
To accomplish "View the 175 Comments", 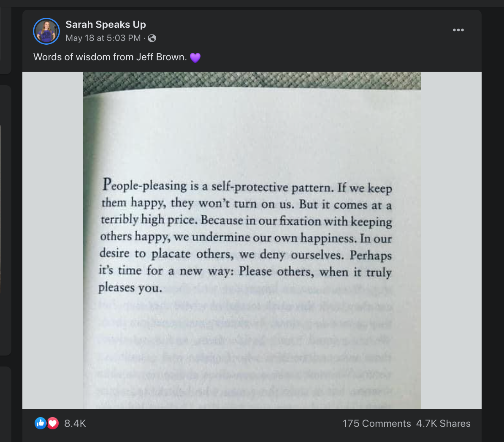I will (x=377, y=423).
